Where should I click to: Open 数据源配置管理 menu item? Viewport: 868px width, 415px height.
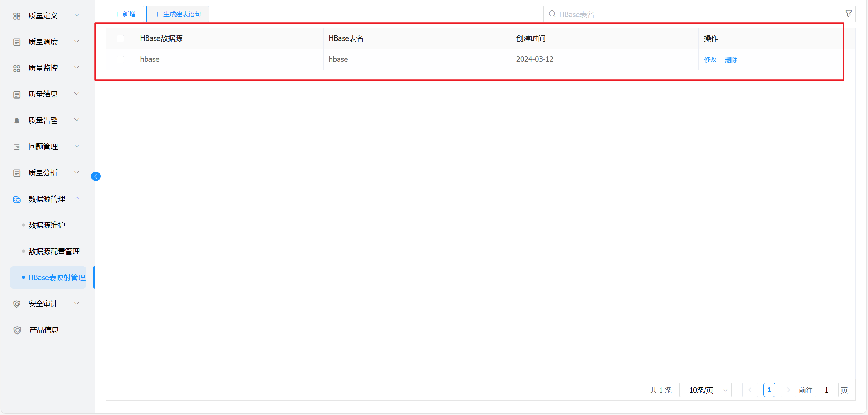click(x=54, y=252)
